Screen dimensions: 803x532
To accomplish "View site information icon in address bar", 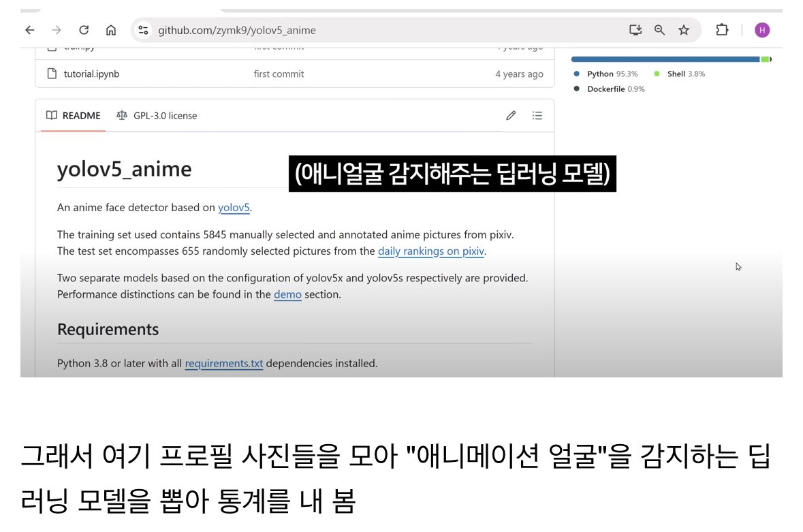I will (144, 30).
